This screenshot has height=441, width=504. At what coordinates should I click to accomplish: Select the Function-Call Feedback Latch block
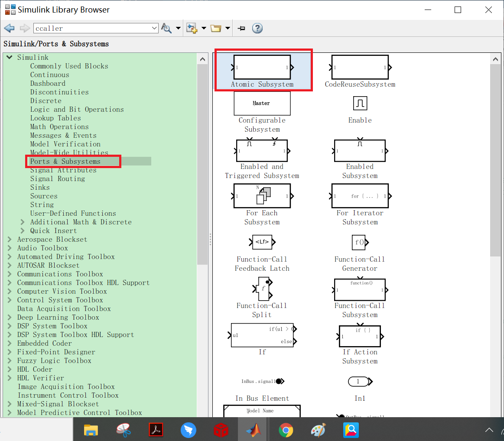coord(262,253)
